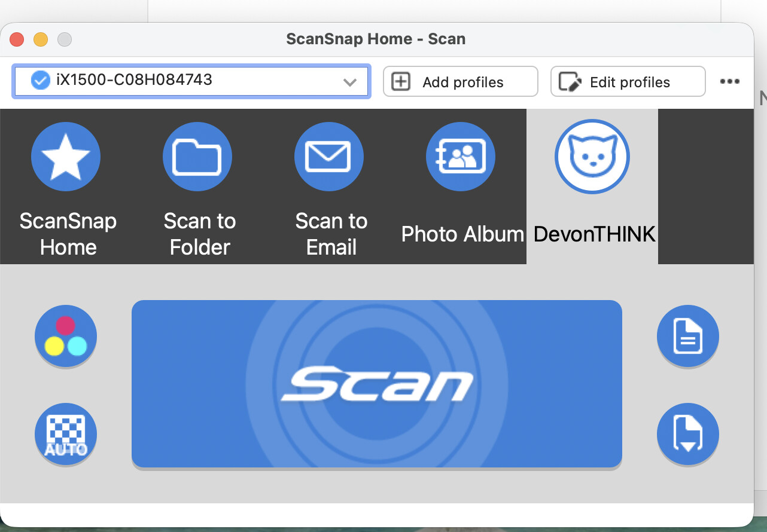
Task: Expand scanner list using the chevron arrow
Action: pyautogui.click(x=350, y=82)
